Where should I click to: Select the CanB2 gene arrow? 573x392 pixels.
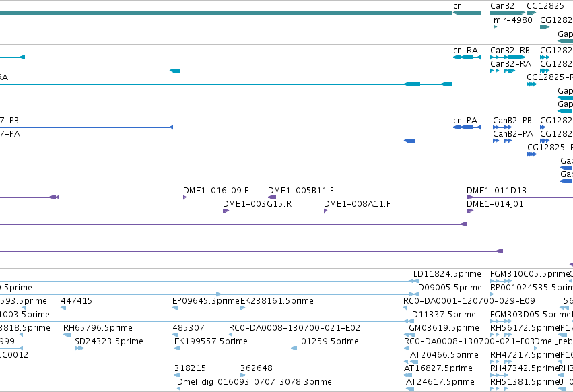pos(508,13)
